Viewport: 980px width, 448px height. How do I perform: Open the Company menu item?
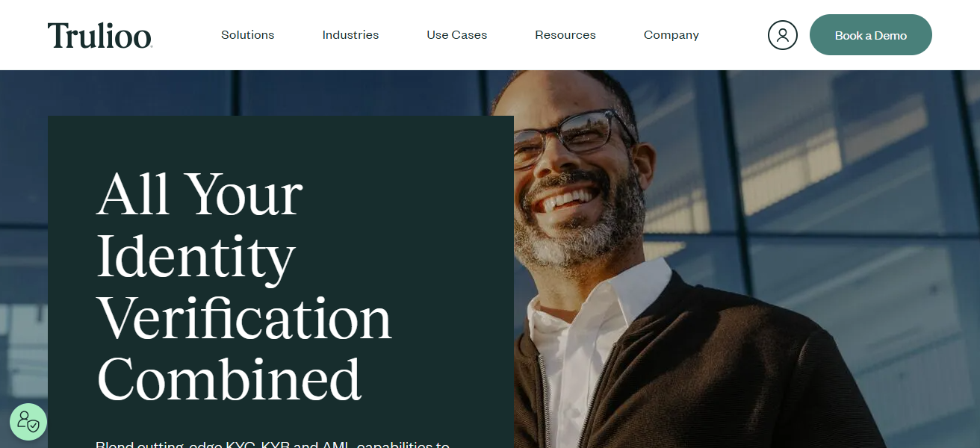(672, 35)
